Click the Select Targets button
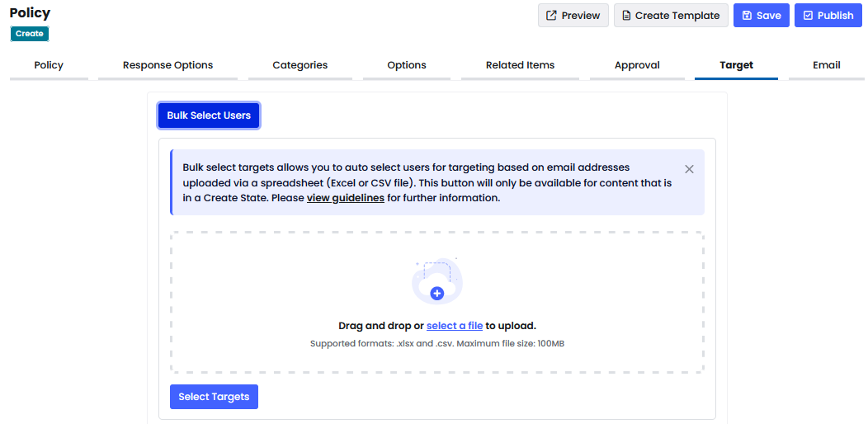868x424 pixels. click(x=214, y=397)
